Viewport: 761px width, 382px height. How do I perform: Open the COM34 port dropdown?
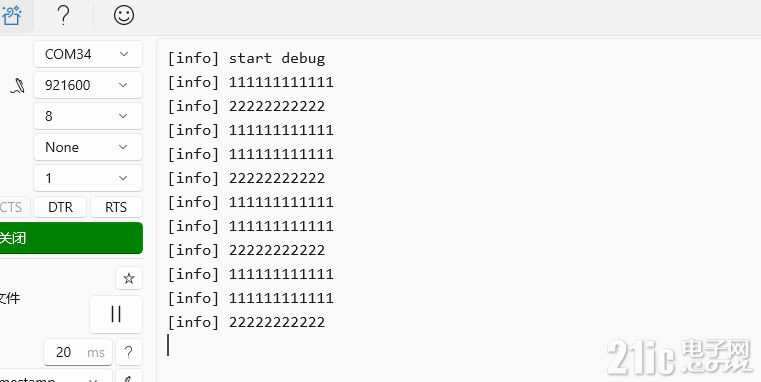88,54
